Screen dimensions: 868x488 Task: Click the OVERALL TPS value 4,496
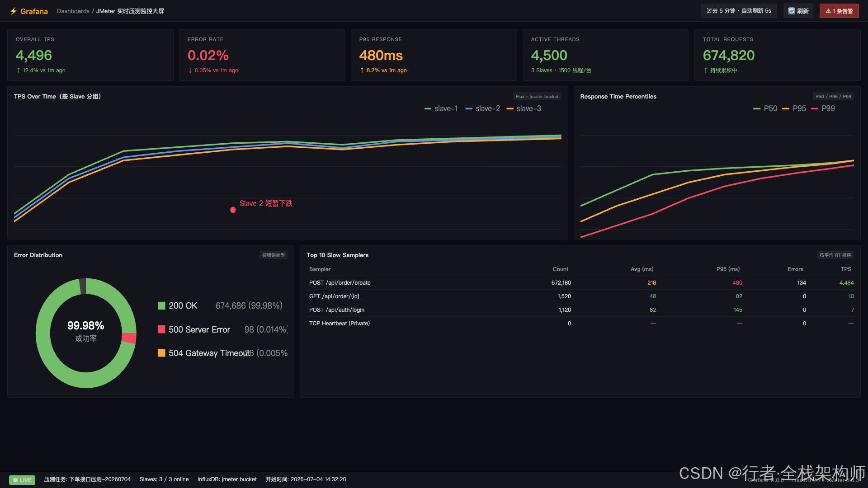(34, 55)
